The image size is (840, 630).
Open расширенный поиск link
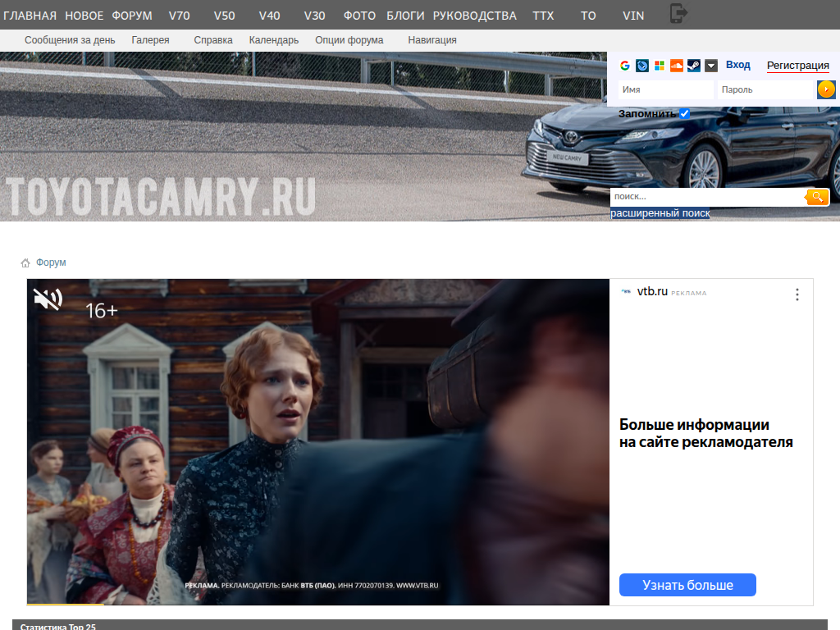[660, 213]
